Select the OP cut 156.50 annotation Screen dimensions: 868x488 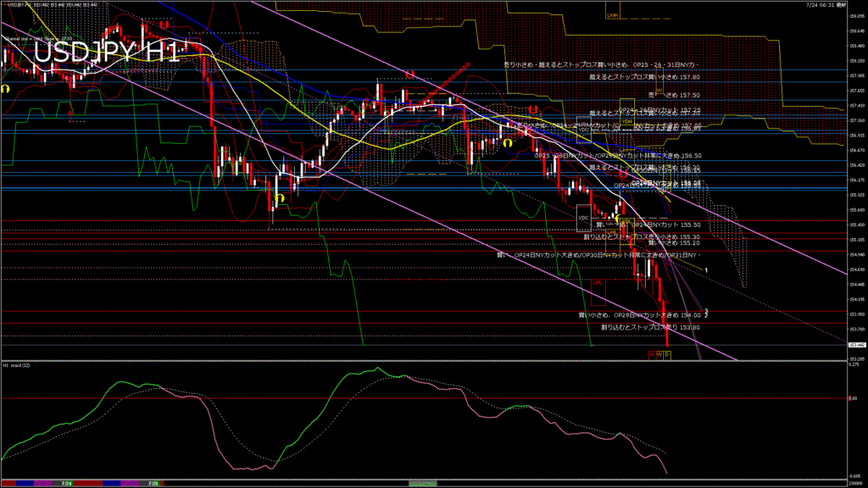(618, 156)
